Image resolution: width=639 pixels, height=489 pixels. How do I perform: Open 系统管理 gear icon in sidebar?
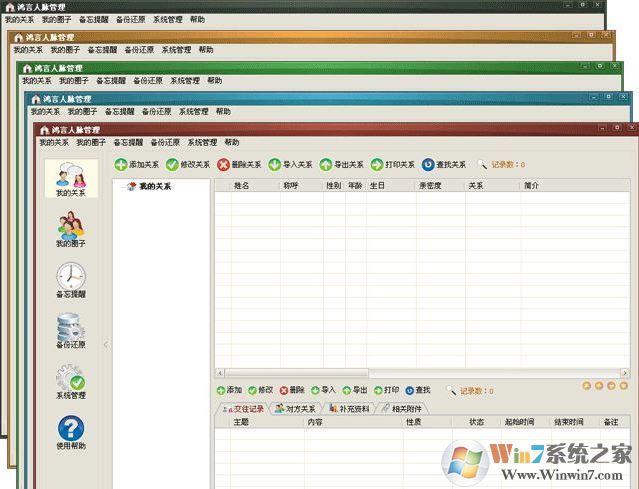(70, 378)
